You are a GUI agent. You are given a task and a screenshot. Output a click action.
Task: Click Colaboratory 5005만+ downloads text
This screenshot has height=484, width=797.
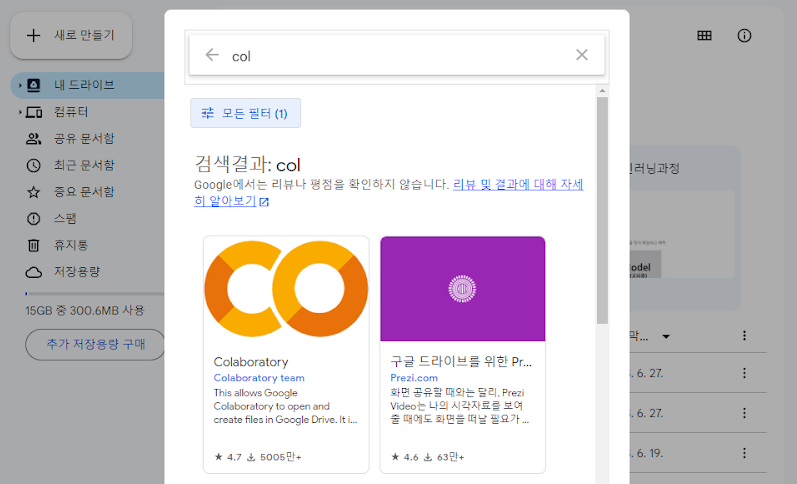pyautogui.click(x=281, y=457)
